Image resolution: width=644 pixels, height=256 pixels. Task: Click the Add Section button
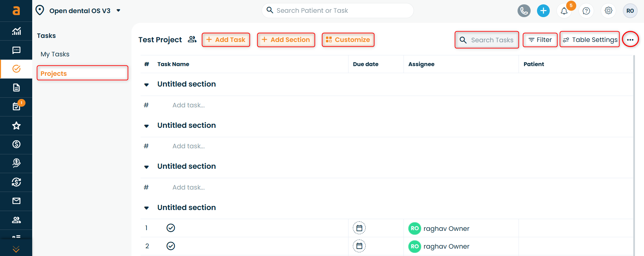click(x=286, y=40)
